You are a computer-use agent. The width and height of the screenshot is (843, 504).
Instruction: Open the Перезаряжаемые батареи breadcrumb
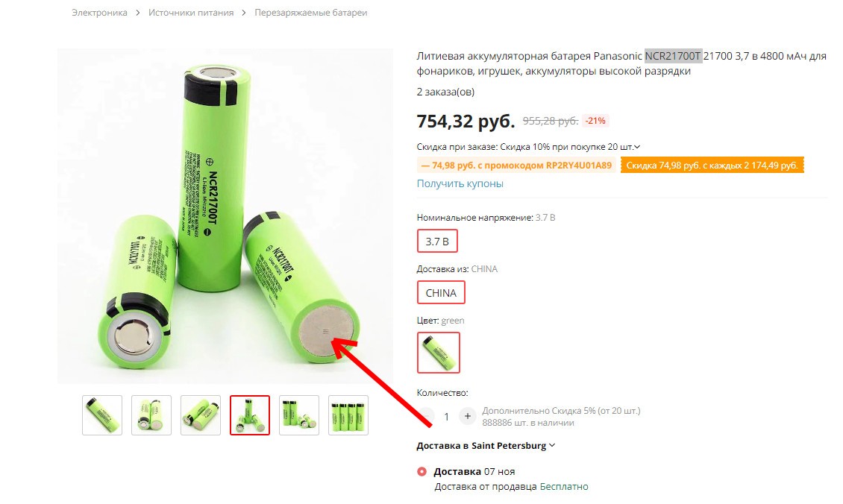click(311, 13)
